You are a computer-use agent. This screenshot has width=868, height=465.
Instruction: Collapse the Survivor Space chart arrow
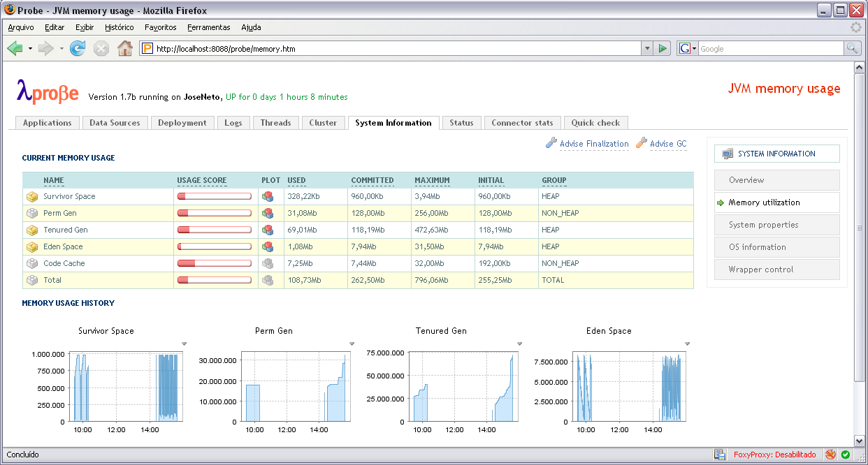pyautogui.click(x=184, y=344)
